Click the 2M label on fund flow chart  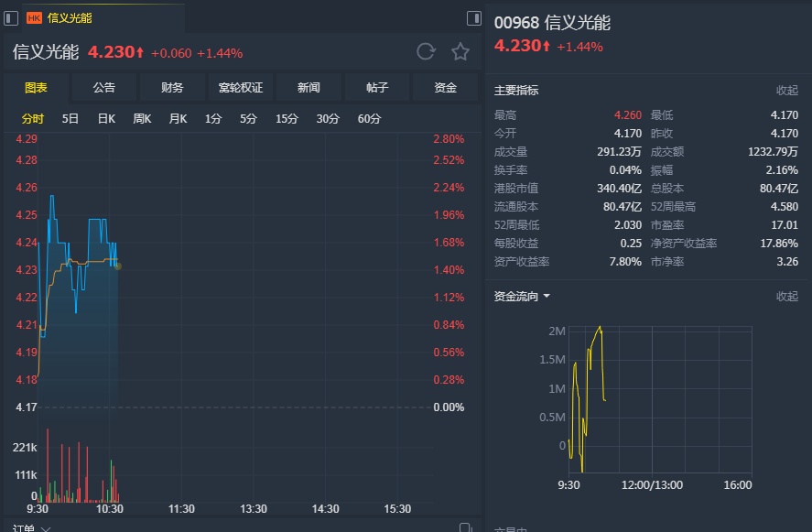pyautogui.click(x=557, y=331)
